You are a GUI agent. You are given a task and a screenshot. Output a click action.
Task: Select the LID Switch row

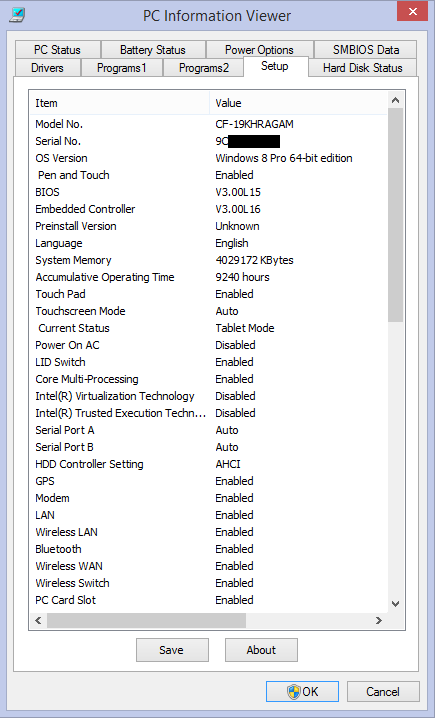208,362
